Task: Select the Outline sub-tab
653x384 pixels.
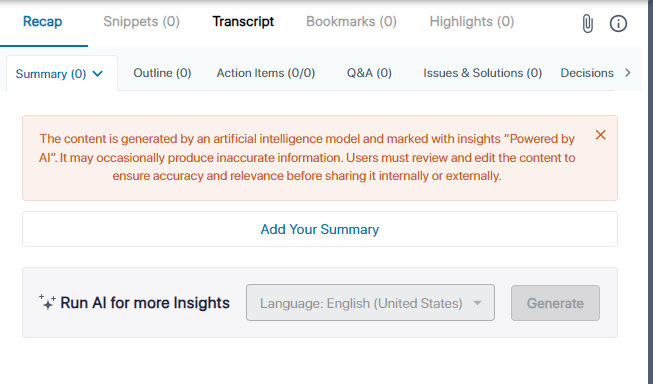Action: click(162, 73)
